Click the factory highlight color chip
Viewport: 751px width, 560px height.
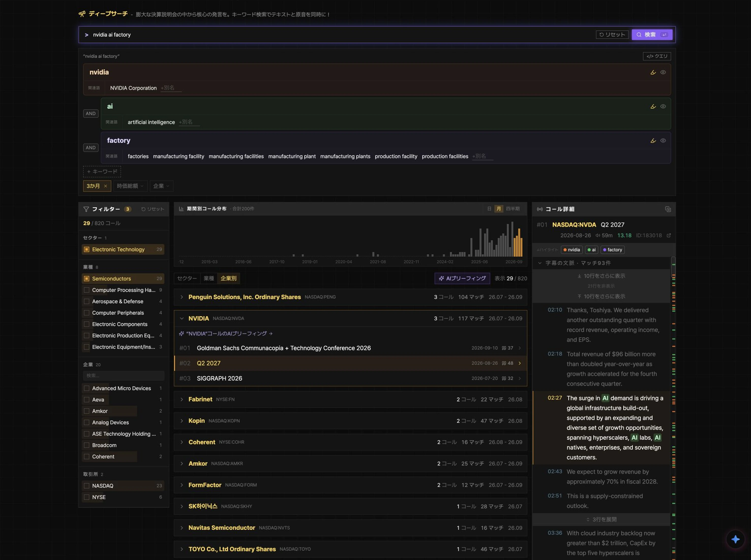pos(612,250)
